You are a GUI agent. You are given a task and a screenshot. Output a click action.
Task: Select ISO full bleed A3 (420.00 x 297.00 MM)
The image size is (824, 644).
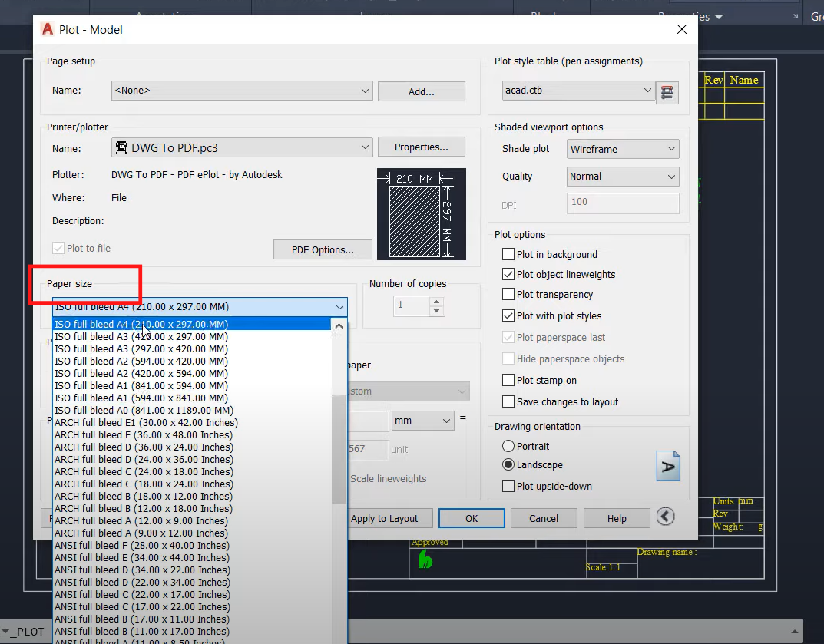(x=192, y=337)
